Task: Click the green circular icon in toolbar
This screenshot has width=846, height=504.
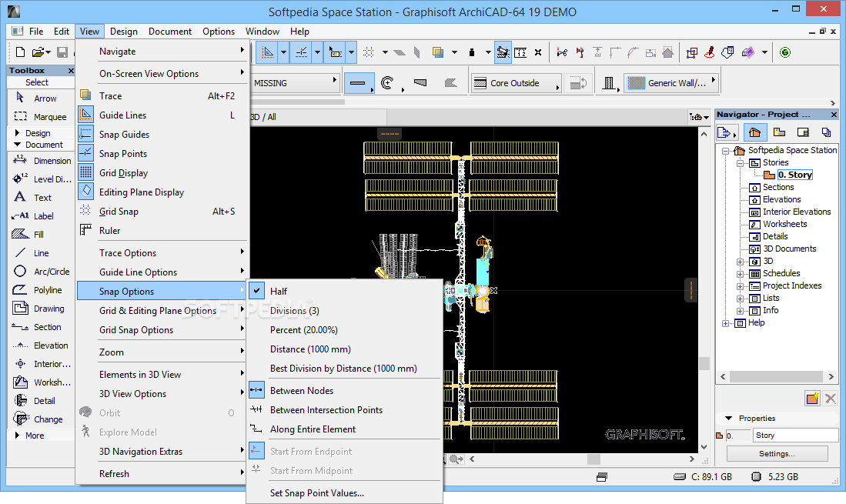Action: (785, 52)
